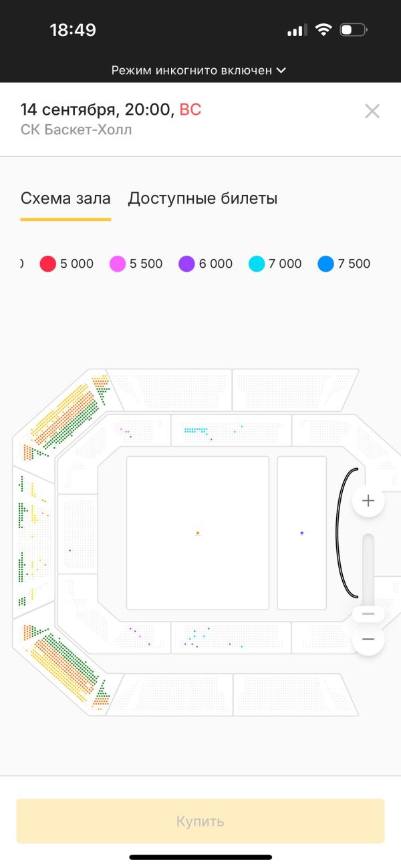Filter by the blue 7 500 price
This screenshot has width=401, height=868.
(x=345, y=264)
